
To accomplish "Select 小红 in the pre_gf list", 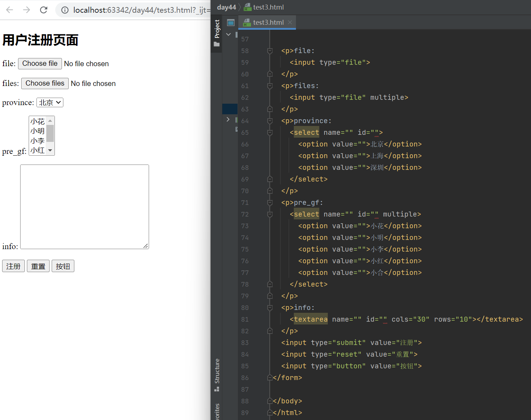I will pyautogui.click(x=38, y=150).
